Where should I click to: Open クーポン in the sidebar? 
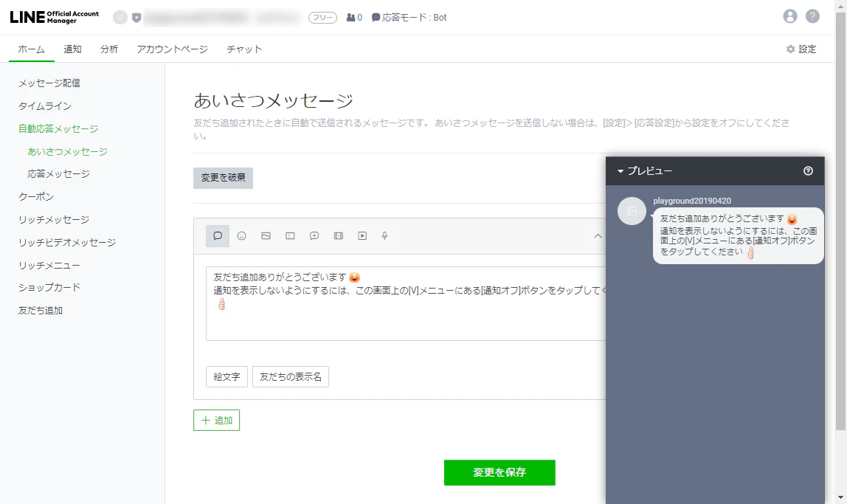36,196
